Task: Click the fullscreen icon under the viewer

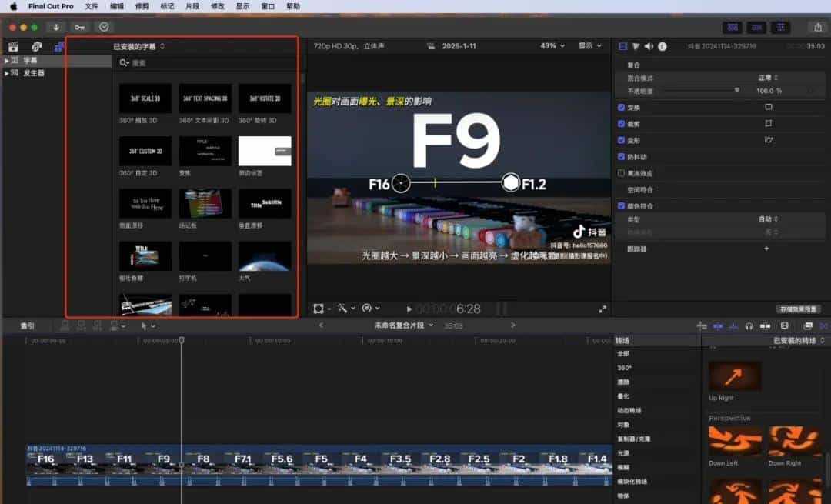Action: (x=602, y=309)
